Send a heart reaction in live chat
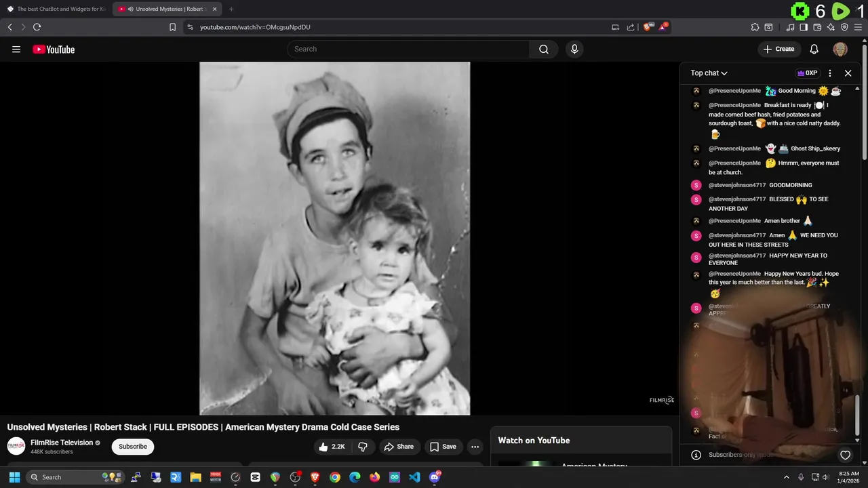This screenshot has height=488, width=868. 845,455
